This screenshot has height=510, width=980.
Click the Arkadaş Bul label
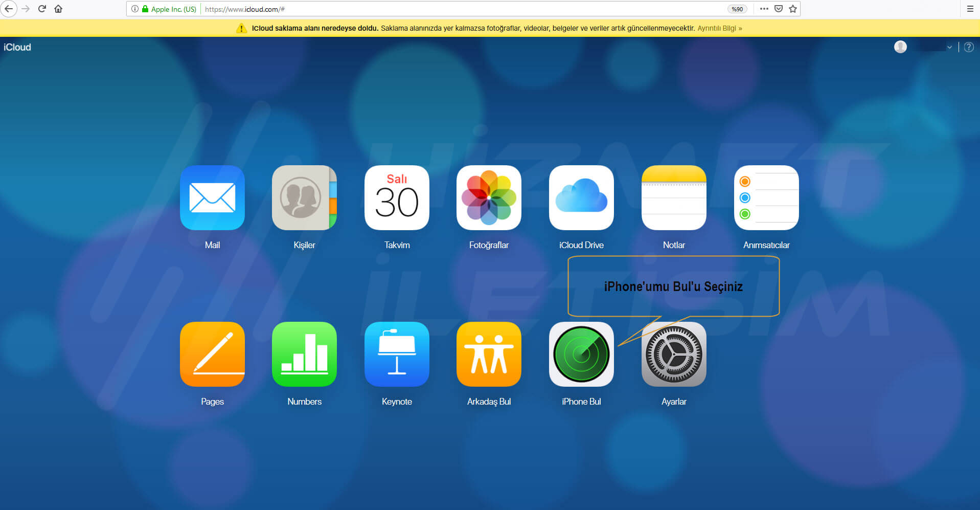click(489, 402)
